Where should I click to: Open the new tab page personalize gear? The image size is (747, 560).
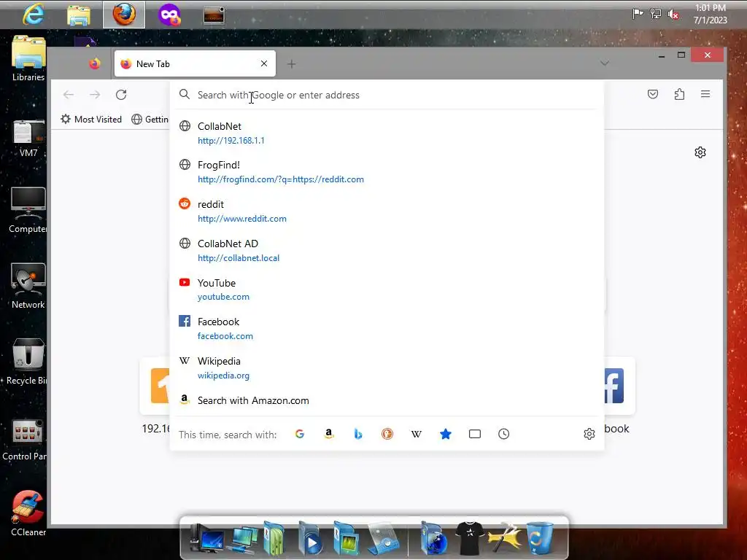[x=700, y=152]
